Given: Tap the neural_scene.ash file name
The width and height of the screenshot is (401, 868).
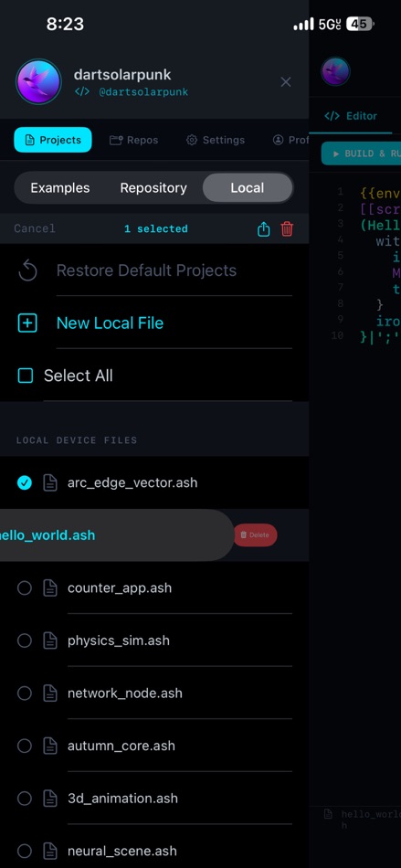Looking at the screenshot, I should coord(122,851).
